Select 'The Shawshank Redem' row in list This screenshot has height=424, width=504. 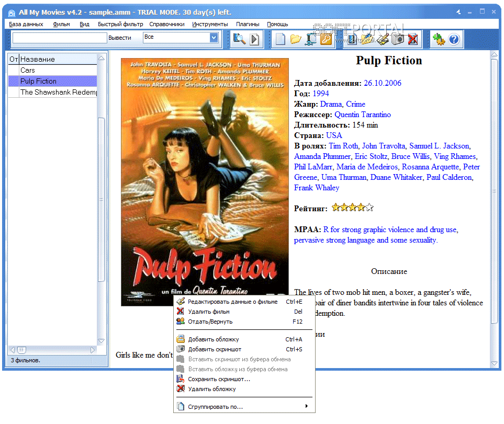[53, 92]
